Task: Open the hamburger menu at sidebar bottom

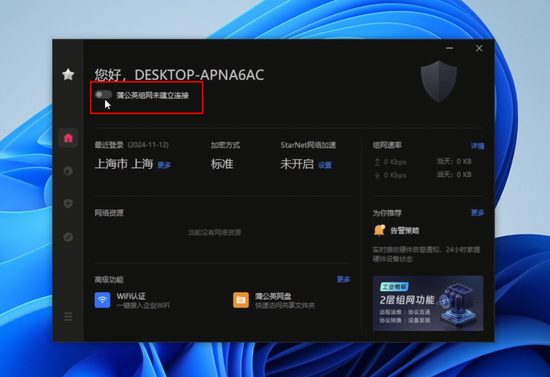Action: [68, 317]
